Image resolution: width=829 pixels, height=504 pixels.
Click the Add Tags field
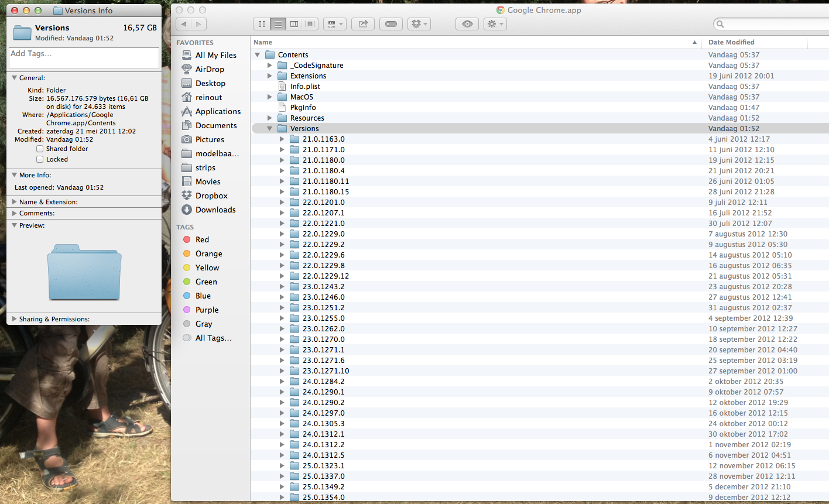[x=84, y=58]
